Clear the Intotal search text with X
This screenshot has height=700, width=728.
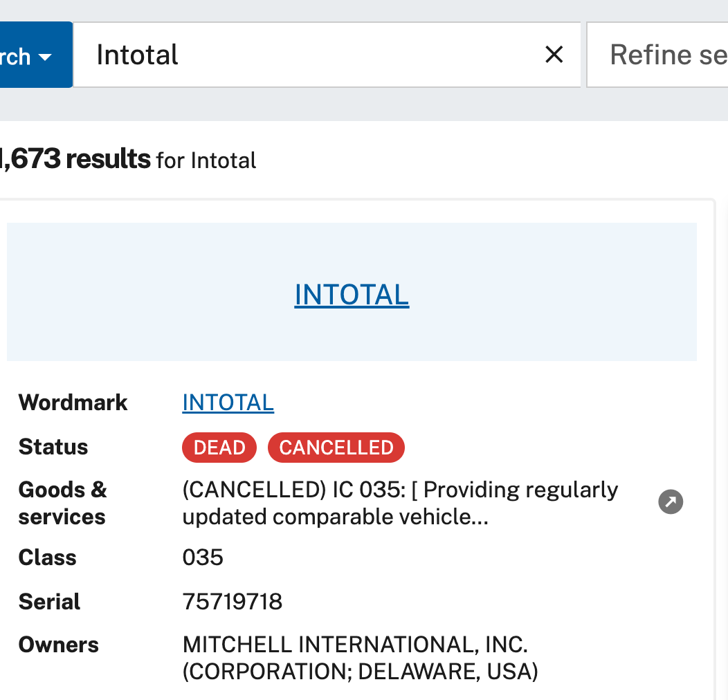[x=554, y=55]
